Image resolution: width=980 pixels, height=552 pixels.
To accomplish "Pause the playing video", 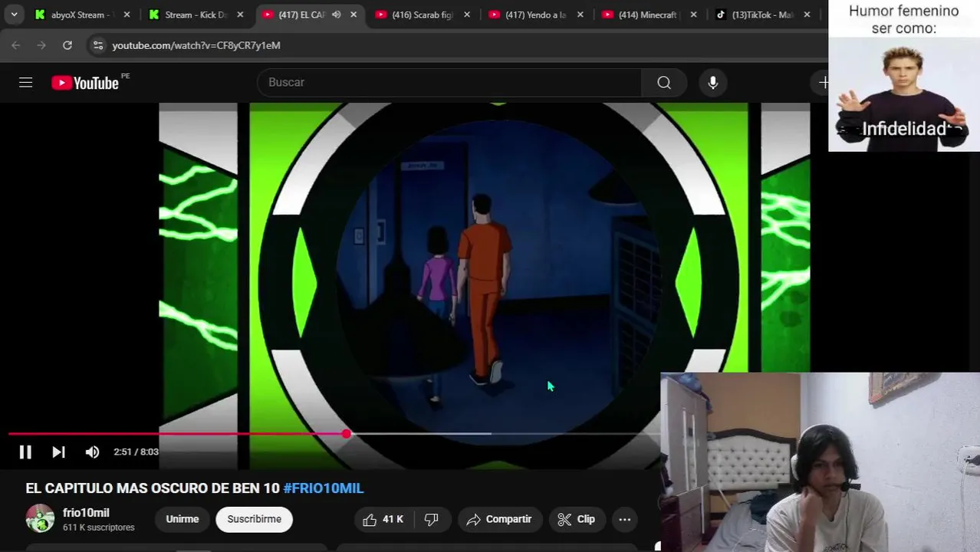I will click(25, 452).
